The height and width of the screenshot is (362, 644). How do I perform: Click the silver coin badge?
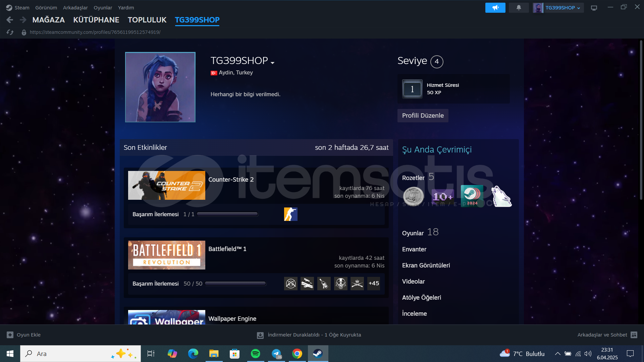click(413, 196)
